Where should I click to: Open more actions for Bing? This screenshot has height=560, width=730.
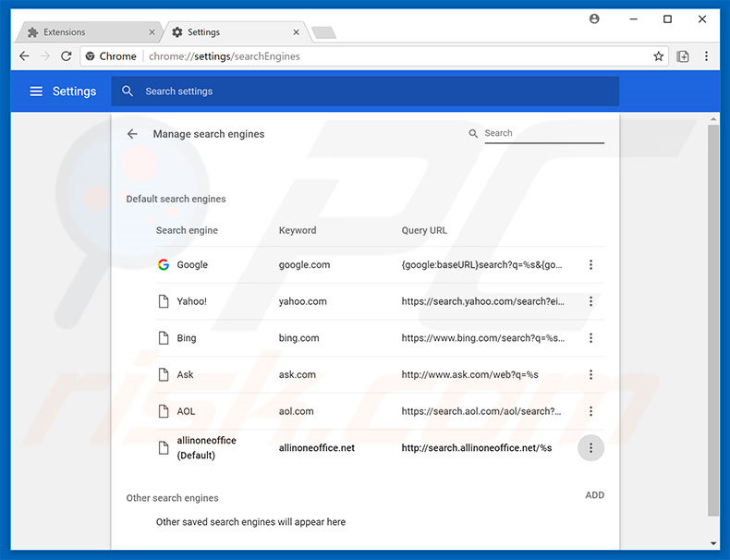tap(590, 338)
